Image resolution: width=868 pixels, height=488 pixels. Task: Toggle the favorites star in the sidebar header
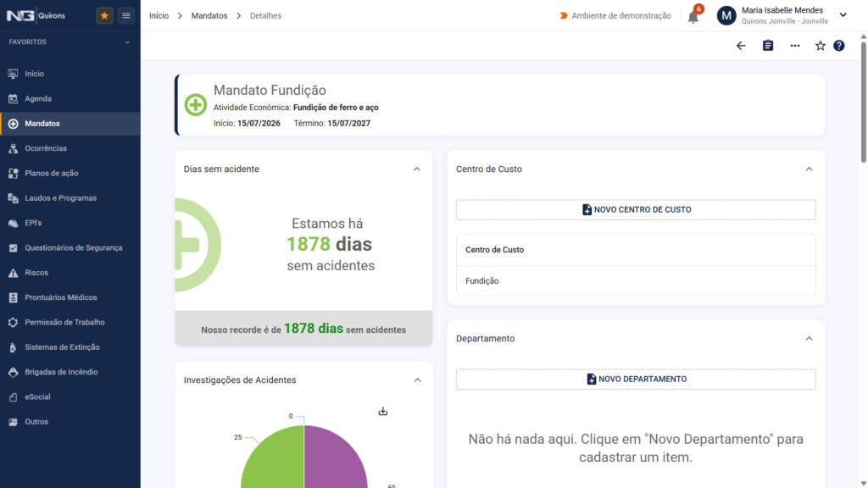[x=104, y=15]
